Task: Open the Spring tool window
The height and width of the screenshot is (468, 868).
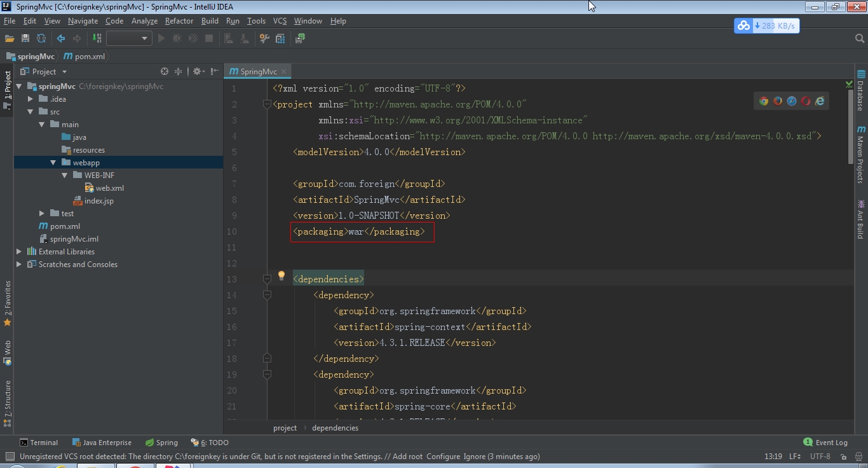Action: tap(161, 443)
